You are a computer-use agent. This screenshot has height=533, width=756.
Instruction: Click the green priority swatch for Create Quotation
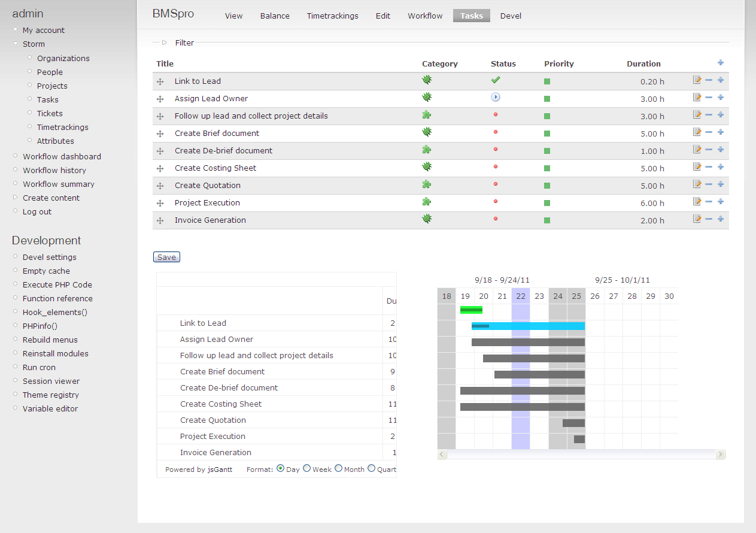(x=546, y=185)
